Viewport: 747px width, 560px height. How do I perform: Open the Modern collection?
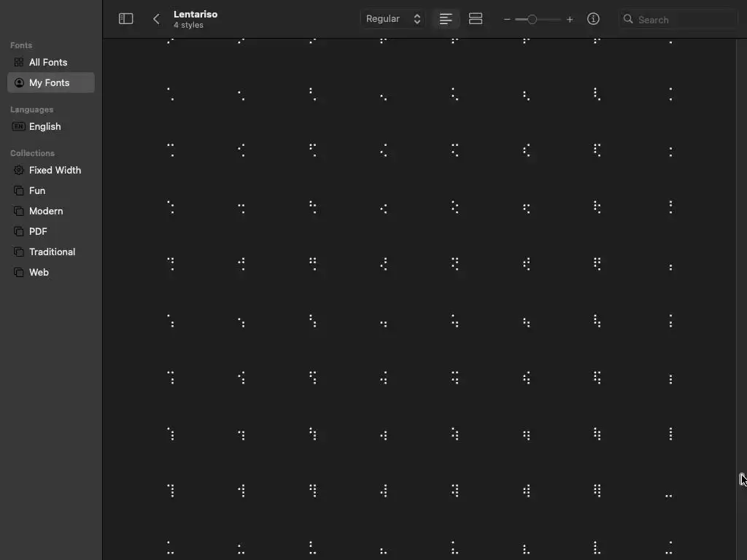51,211
